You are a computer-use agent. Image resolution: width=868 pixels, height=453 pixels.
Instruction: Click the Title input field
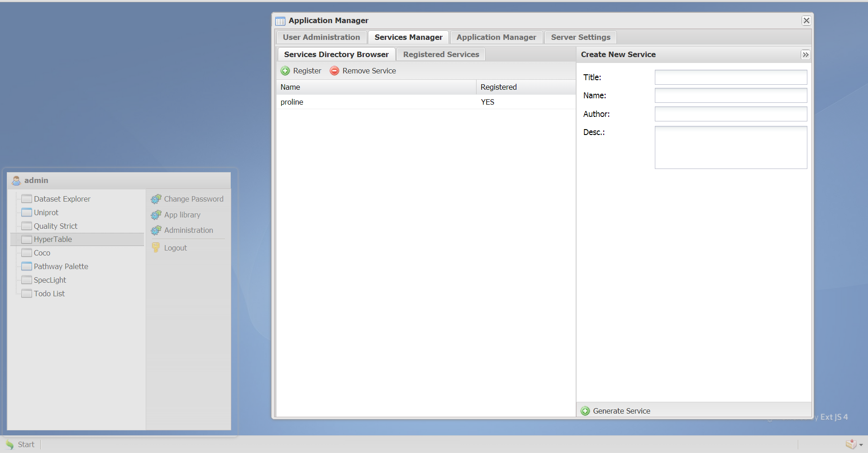pyautogui.click(x=730, y=77)
